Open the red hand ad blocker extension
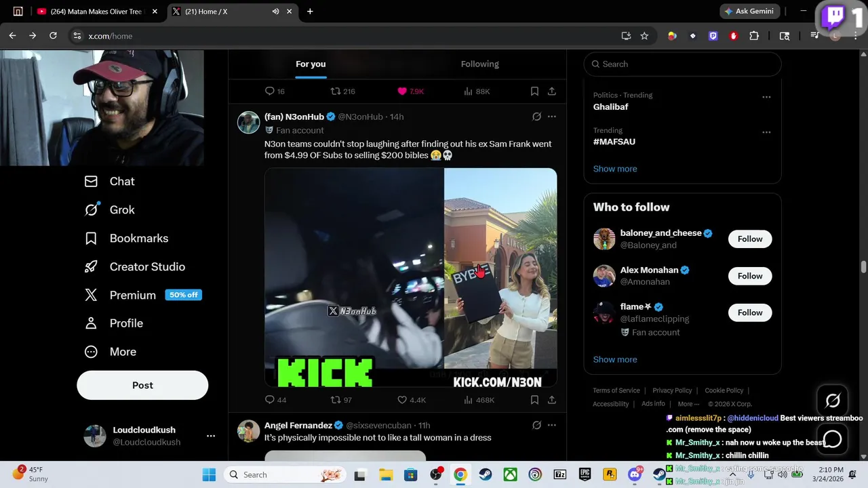 tap(733, 36)
